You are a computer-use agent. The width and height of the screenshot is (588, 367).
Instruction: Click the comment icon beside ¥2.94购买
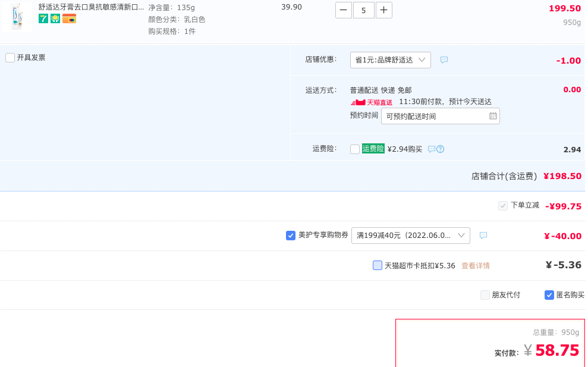pos(432,149)
